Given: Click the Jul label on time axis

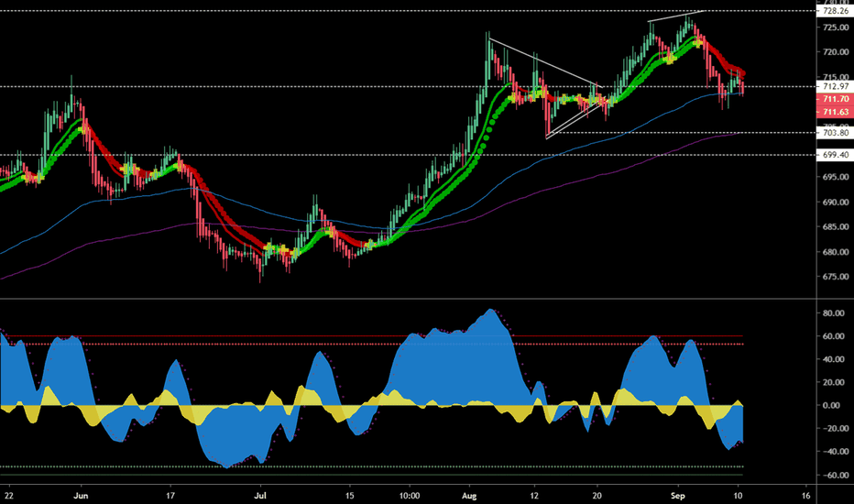Looking at the screenshot, I should (x=260, y=496).
